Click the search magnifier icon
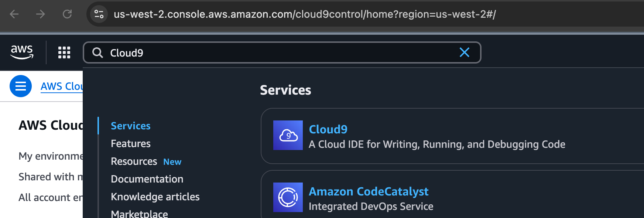Screen dimensions: 644x218 point(97,53)
